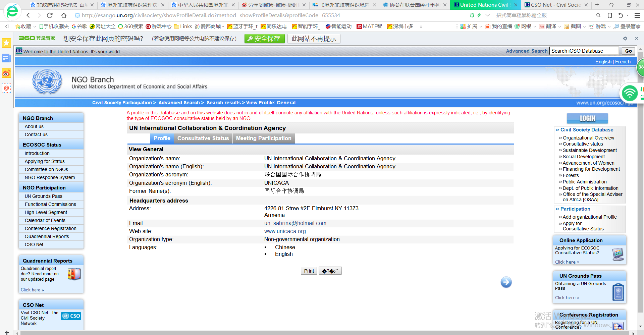Screen dimensions: 644x335
Task: Open settings gear on password bar
Action: (625, 39)
